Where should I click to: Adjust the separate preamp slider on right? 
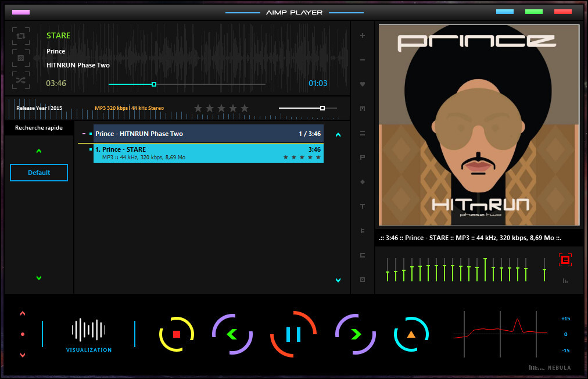point(544,270)
